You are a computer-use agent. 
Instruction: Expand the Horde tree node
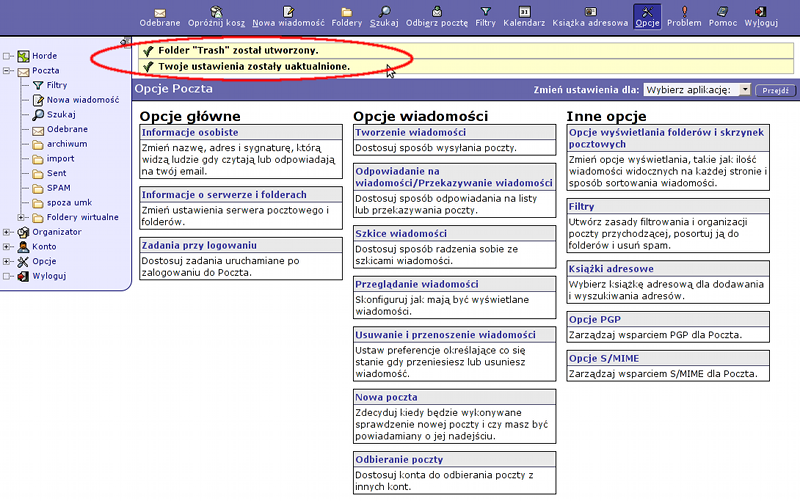click(x=6, y=56)
